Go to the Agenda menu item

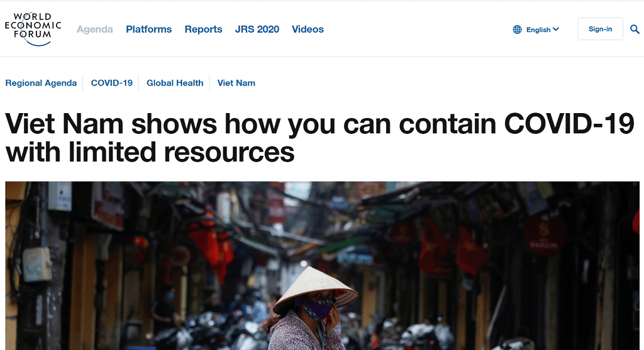point(94,29)
